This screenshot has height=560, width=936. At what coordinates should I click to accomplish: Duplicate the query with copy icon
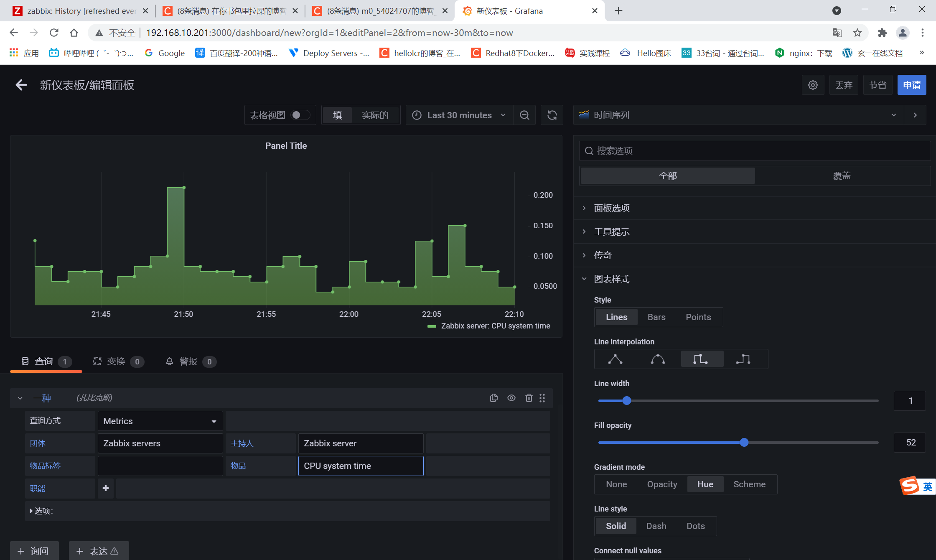(494, 398)
